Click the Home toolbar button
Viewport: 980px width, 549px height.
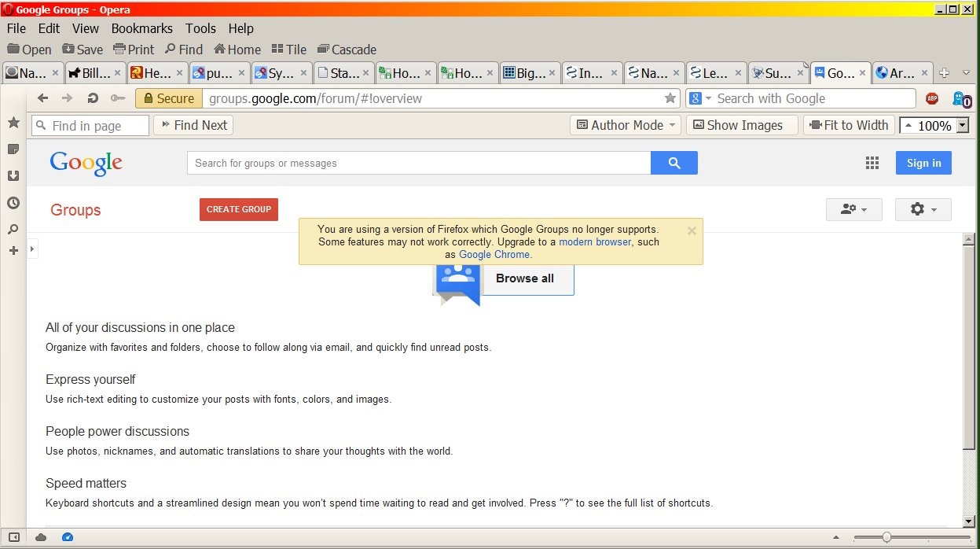point(237,50)
